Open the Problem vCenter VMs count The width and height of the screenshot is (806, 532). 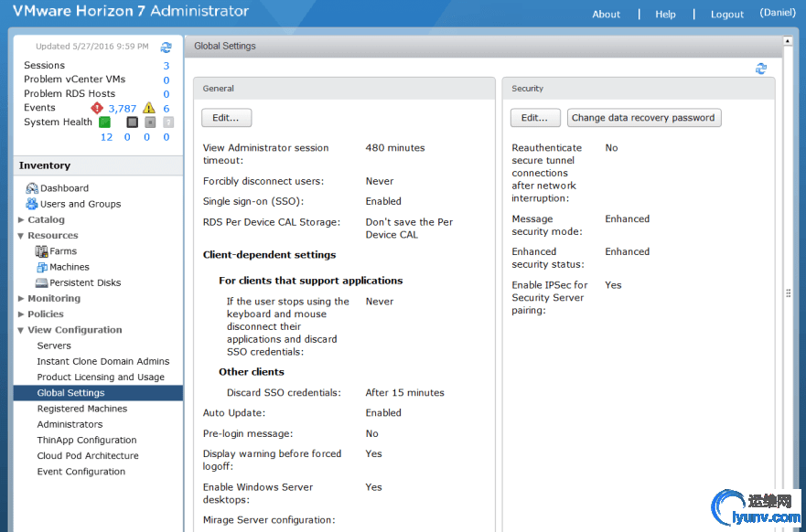[x=166, y=80]
